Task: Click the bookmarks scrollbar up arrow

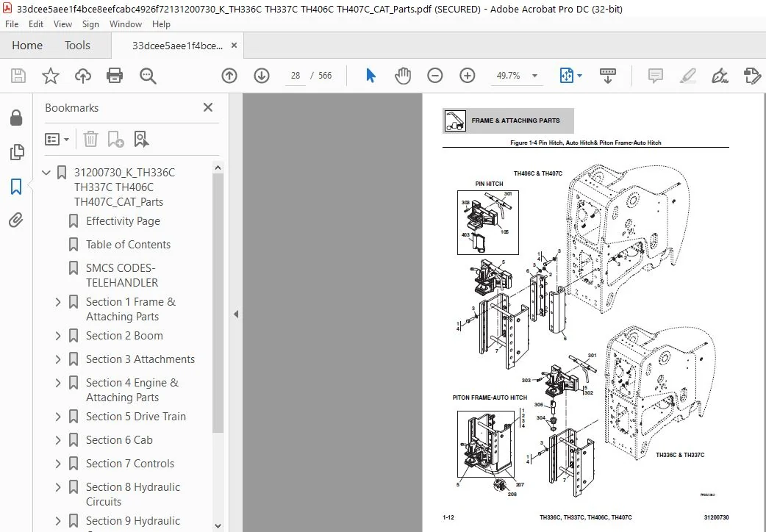Action: click(218, 168)
